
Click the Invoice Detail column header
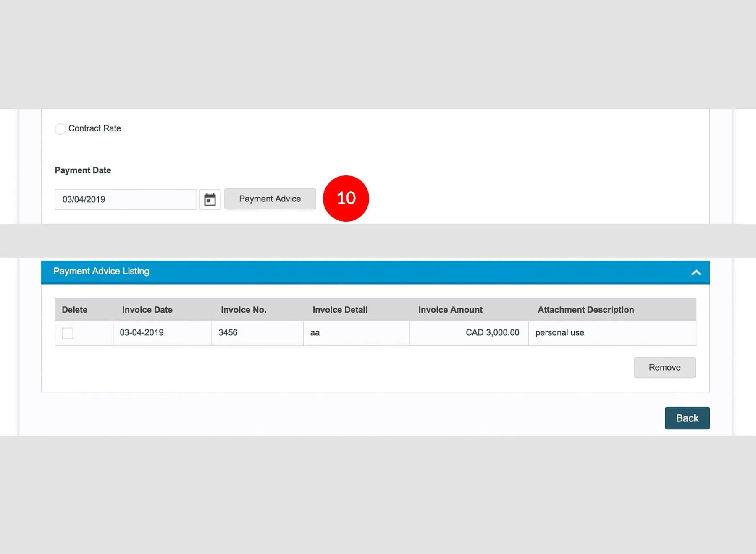[340, 310]
